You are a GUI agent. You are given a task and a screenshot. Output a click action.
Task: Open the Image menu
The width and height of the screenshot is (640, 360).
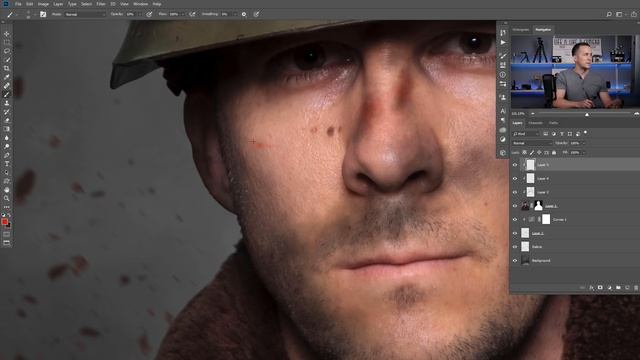pos(43,4)
